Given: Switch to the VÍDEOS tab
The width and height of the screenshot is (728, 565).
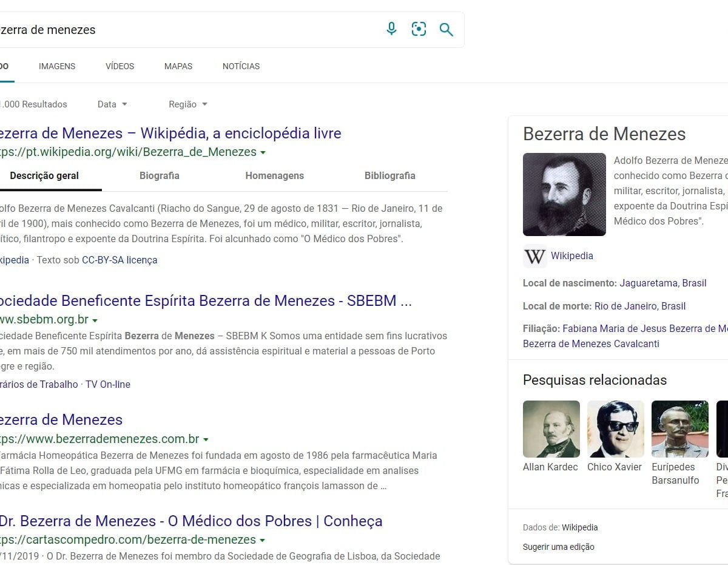Looking at the screenshot, I should point(120,66).
